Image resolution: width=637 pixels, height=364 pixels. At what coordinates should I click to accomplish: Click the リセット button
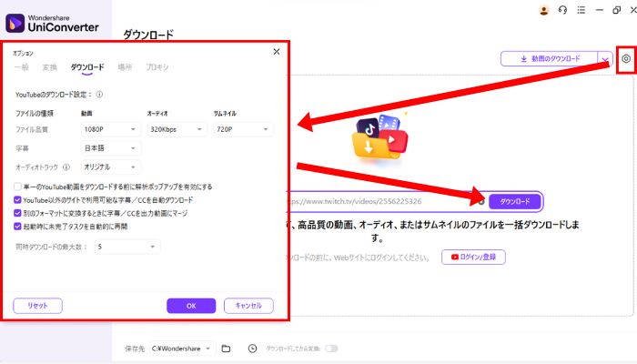38,306
